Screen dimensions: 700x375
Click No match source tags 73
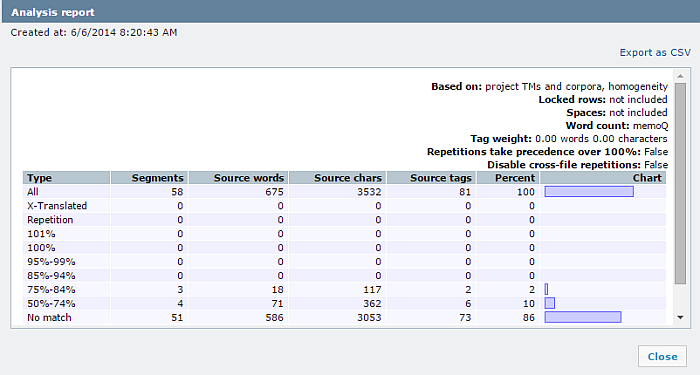465,318
